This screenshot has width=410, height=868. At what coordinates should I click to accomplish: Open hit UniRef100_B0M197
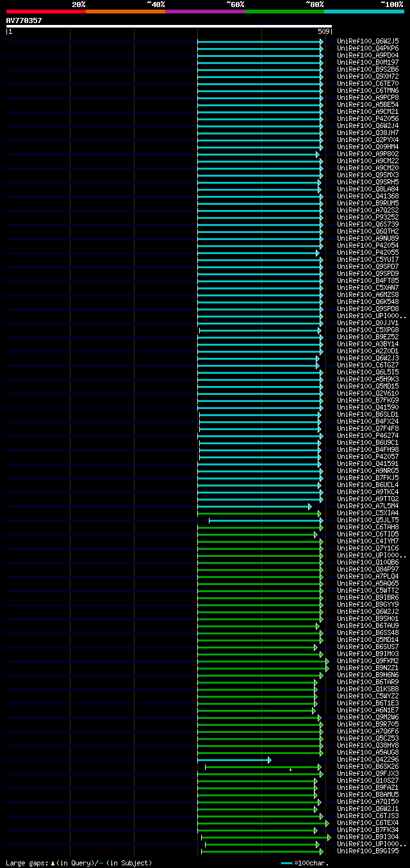tap(368, 63)
